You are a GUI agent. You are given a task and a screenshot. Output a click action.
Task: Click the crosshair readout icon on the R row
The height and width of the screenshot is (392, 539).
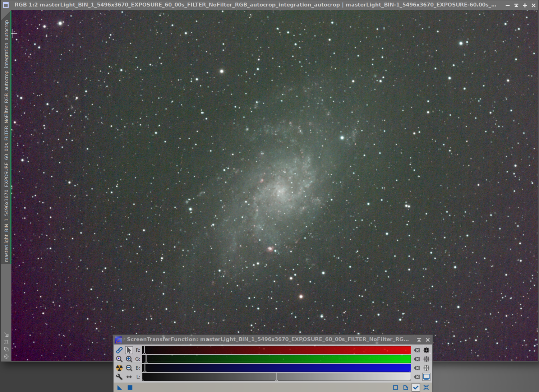point(427,350)
